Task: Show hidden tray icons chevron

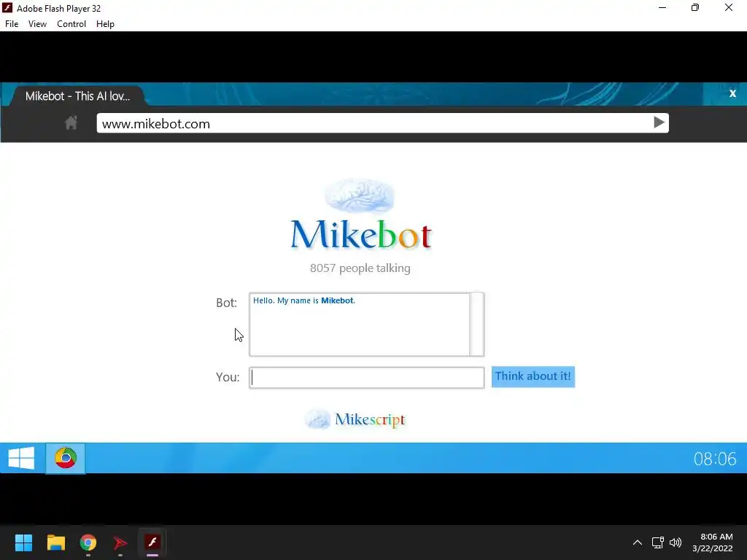Action: tap(638, 542)
